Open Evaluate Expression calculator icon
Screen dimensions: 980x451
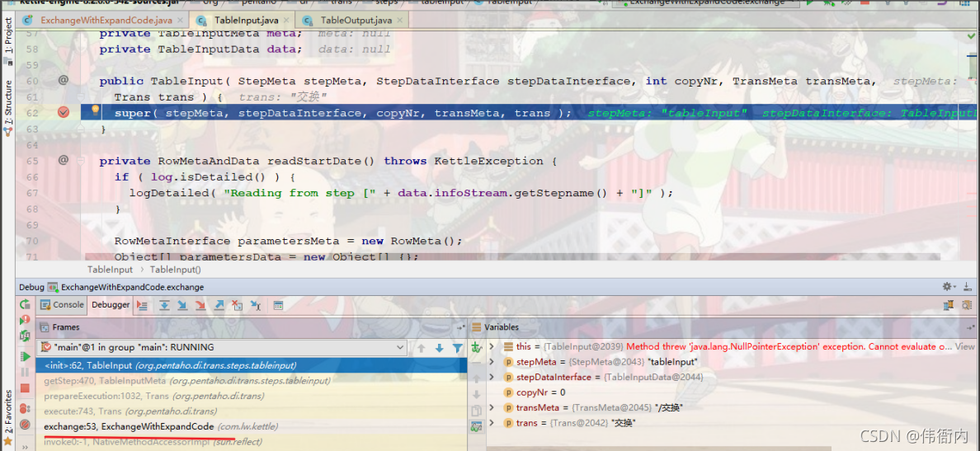click(278, 305)
